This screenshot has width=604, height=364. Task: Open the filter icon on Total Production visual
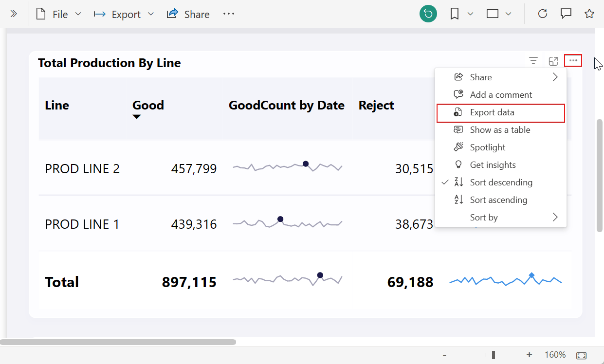point(533,60)
